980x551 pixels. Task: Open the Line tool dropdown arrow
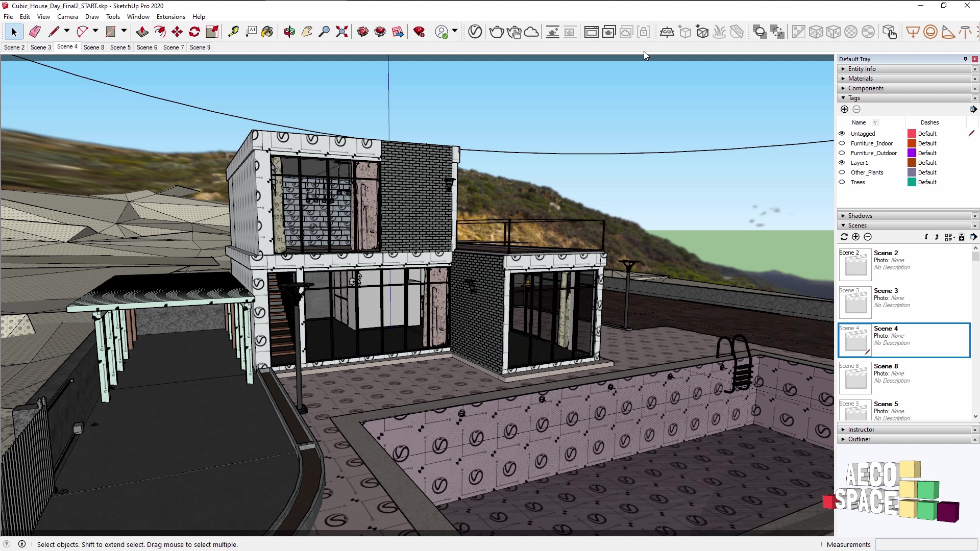(67, 31)
